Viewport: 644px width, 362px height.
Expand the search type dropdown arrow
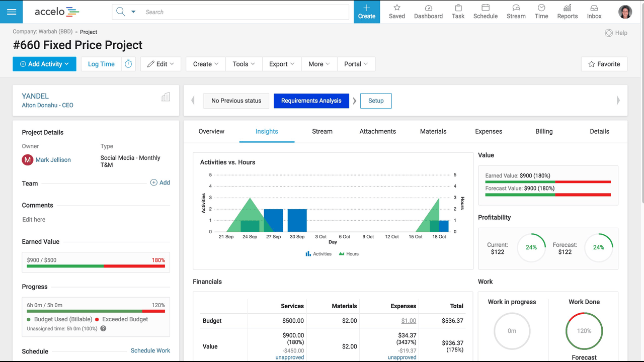coord(133,12)
